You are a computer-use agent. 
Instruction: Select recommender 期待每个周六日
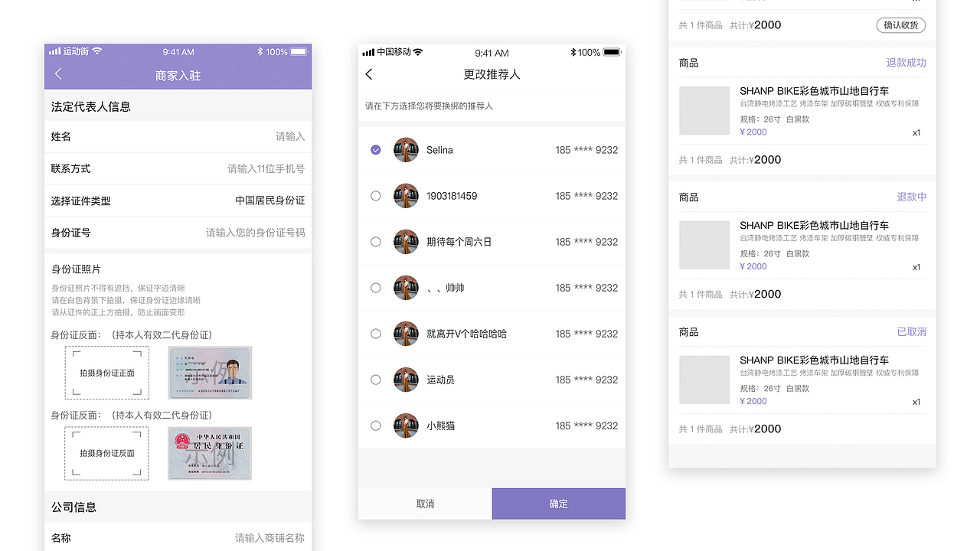[376, 242]
